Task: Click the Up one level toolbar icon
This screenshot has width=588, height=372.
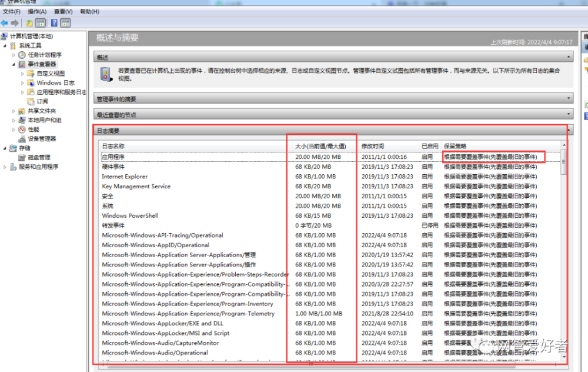Action: [x=29, y=24]
